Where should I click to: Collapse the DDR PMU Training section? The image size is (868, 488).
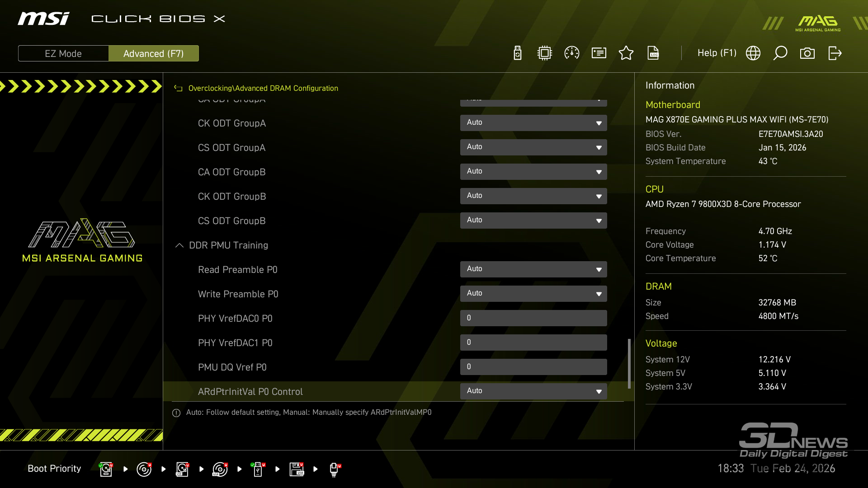tap(179, 245)
